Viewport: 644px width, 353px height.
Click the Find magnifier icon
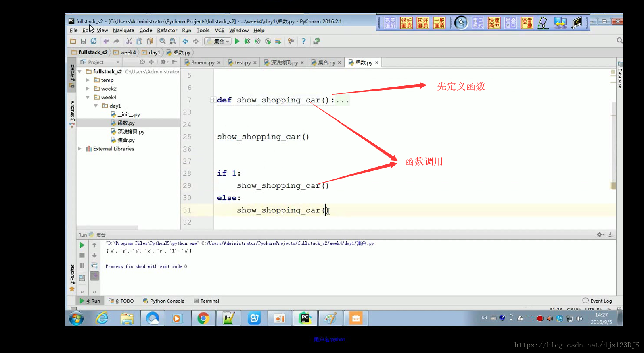pyautogui.click(x=162, y=41)
